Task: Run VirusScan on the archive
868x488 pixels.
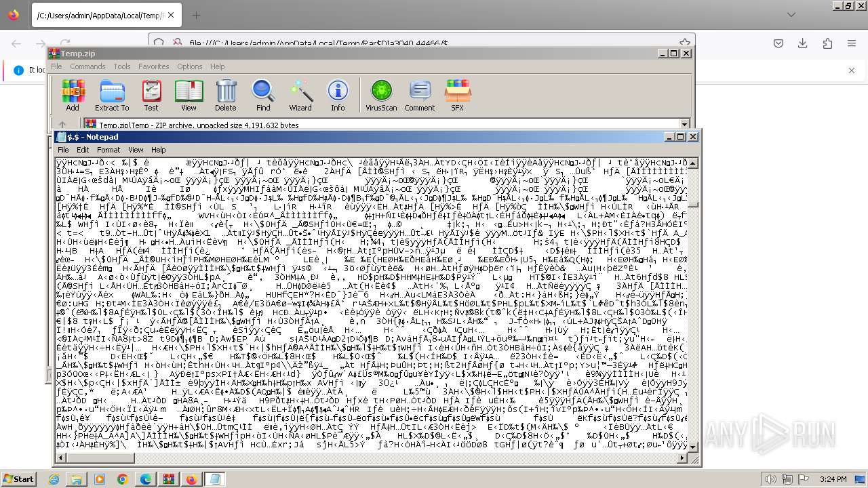Action: click(381, 95)
